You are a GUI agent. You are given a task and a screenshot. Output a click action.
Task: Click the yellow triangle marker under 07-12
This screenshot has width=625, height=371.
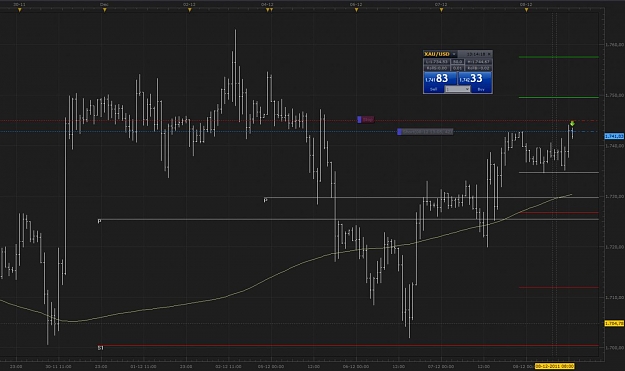click(441, 10)
